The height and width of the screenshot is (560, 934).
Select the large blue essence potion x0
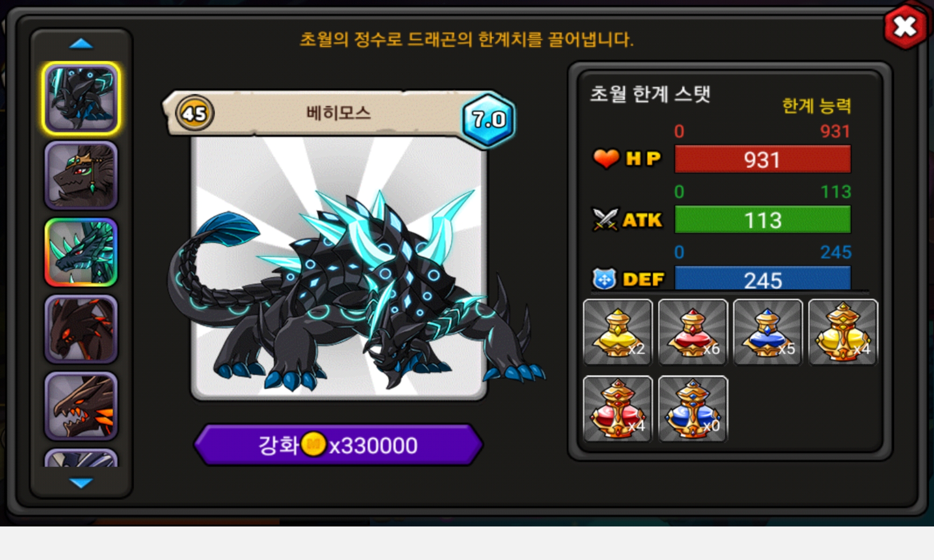coord(693,409)
